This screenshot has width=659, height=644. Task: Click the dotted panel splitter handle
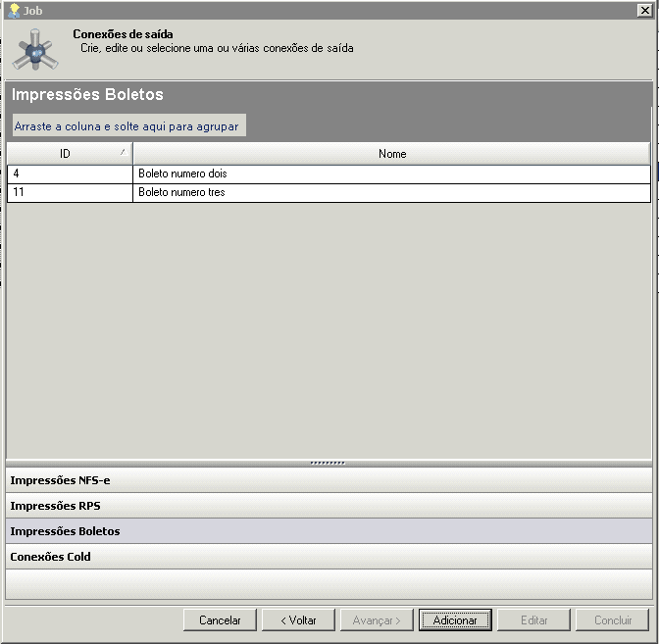[x=328, y=463]
